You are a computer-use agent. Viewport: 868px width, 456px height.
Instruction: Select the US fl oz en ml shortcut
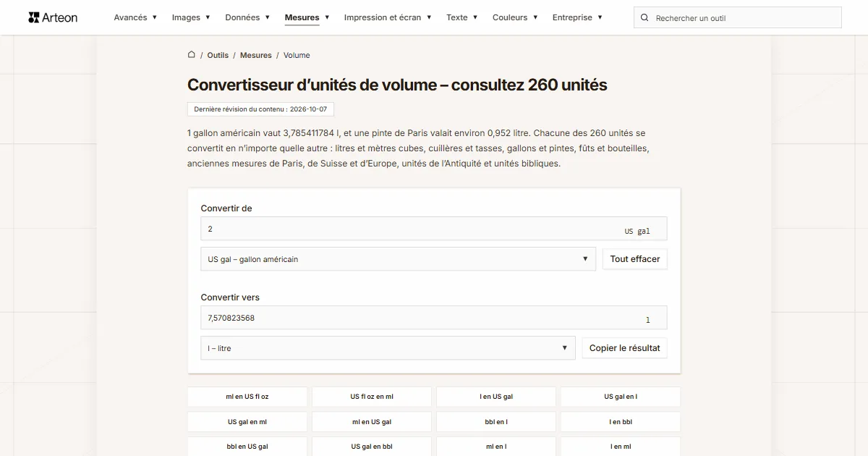[372, 397]
